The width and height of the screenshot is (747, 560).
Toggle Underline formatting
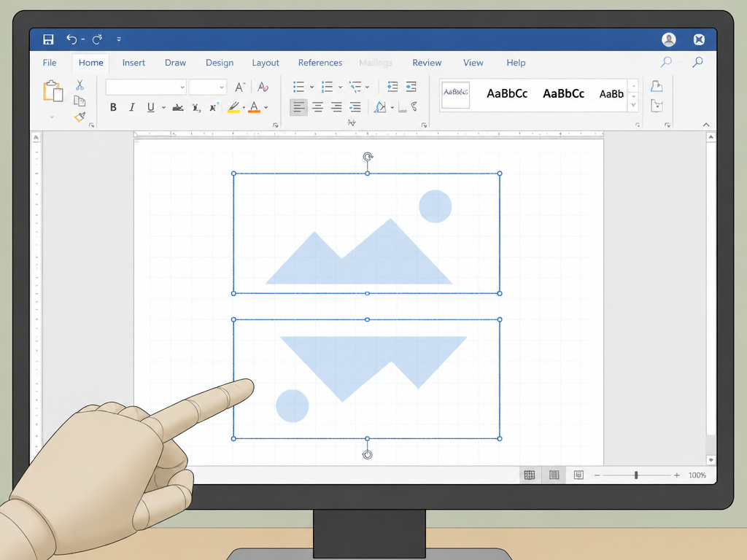tap(150, 107)
